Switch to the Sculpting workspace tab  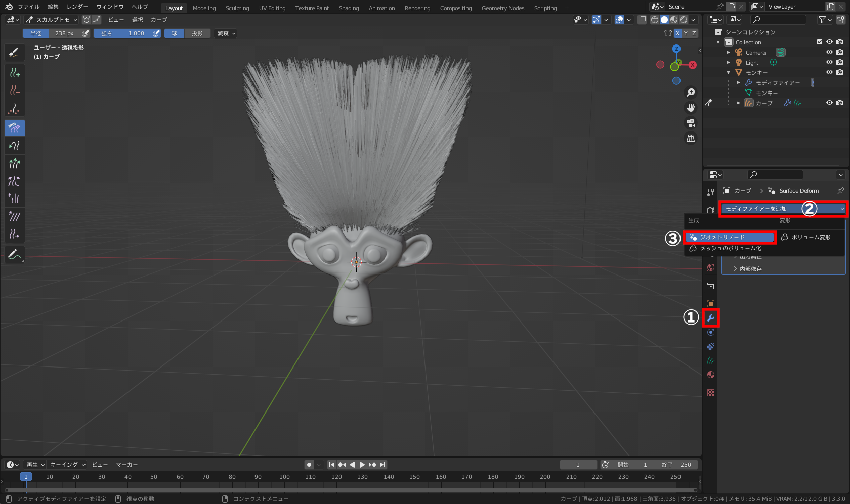click(237, 8)
